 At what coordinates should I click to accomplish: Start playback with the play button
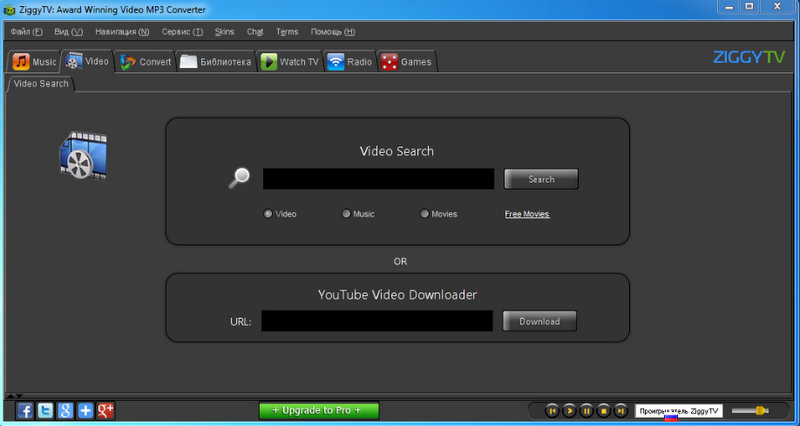[x=570, y=411]
